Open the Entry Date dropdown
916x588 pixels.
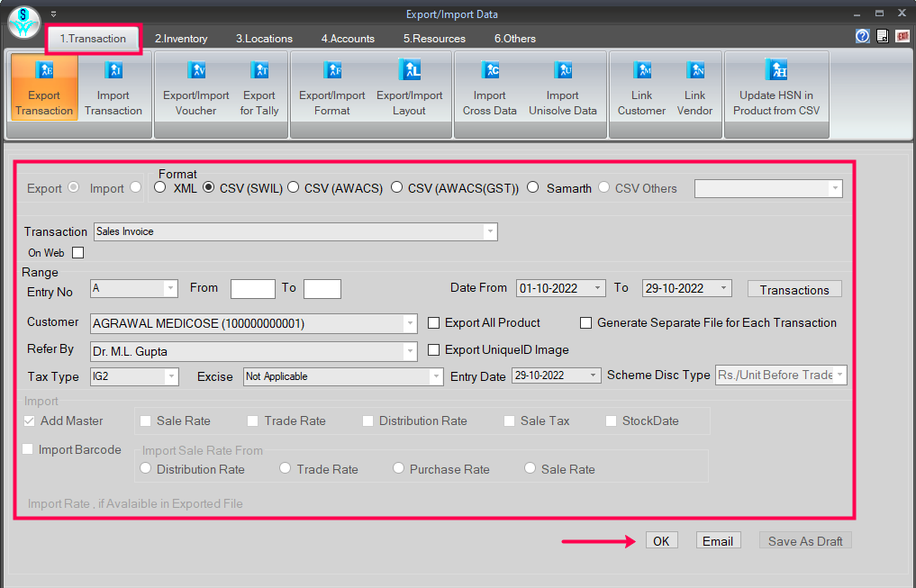tap(593, 375)
